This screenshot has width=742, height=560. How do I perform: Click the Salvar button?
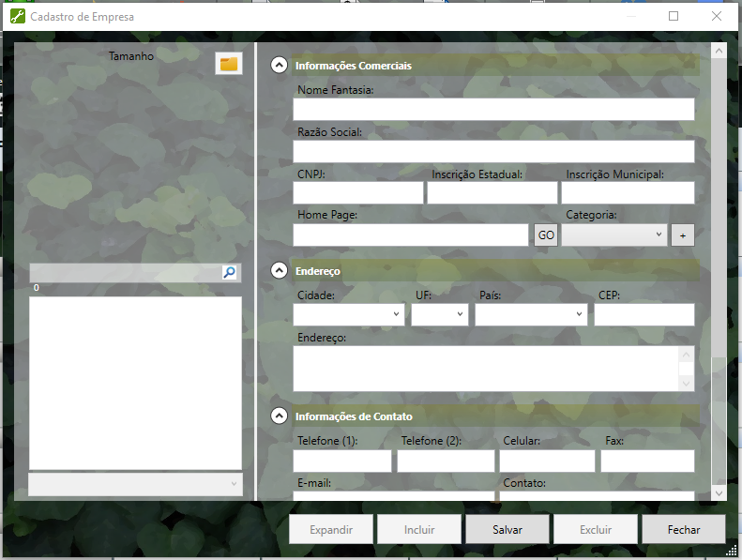click(507, 529)
